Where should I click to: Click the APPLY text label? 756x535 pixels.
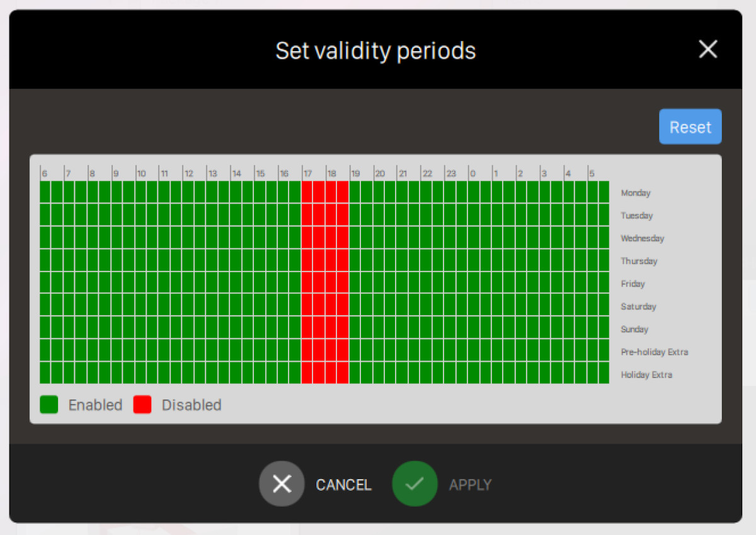(470, 485)
